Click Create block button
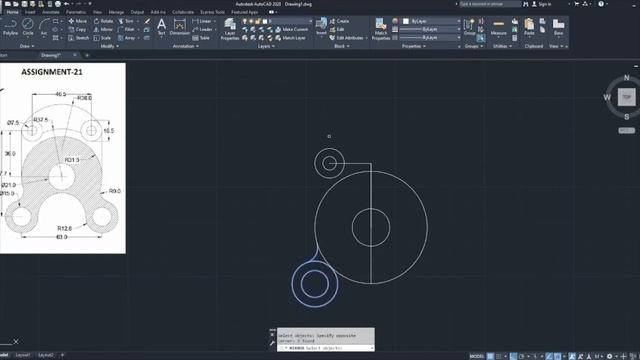The height and width of the screenshot is (360, 640). tap(339, 21)
